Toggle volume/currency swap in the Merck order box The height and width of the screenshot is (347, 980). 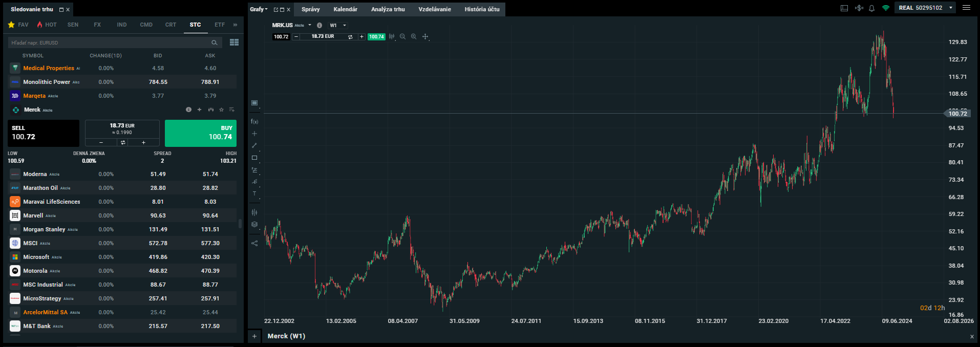(x=123, y=143)
